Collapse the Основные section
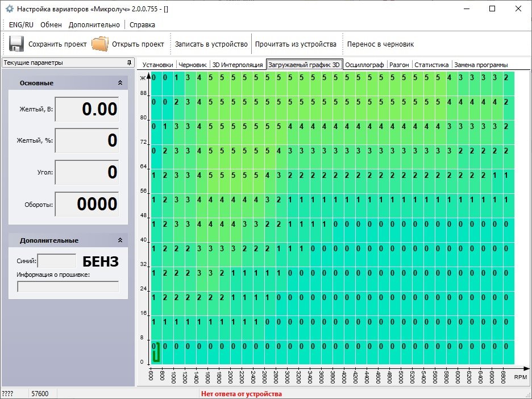This screenshot has width=532, height=399. tap(120, 83)
